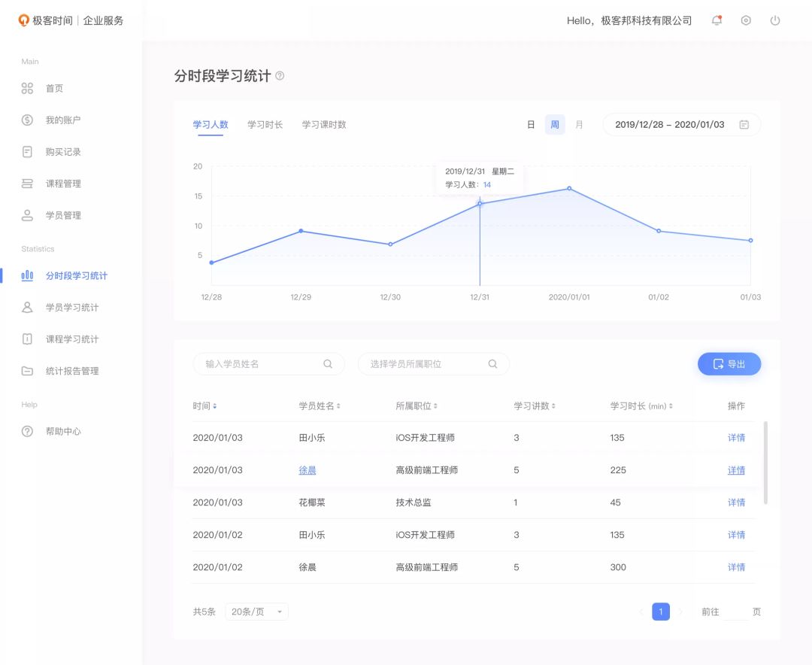The image size is (812, 665).
Task: Select the 学习课时数 tab
Action: [324, 125]
